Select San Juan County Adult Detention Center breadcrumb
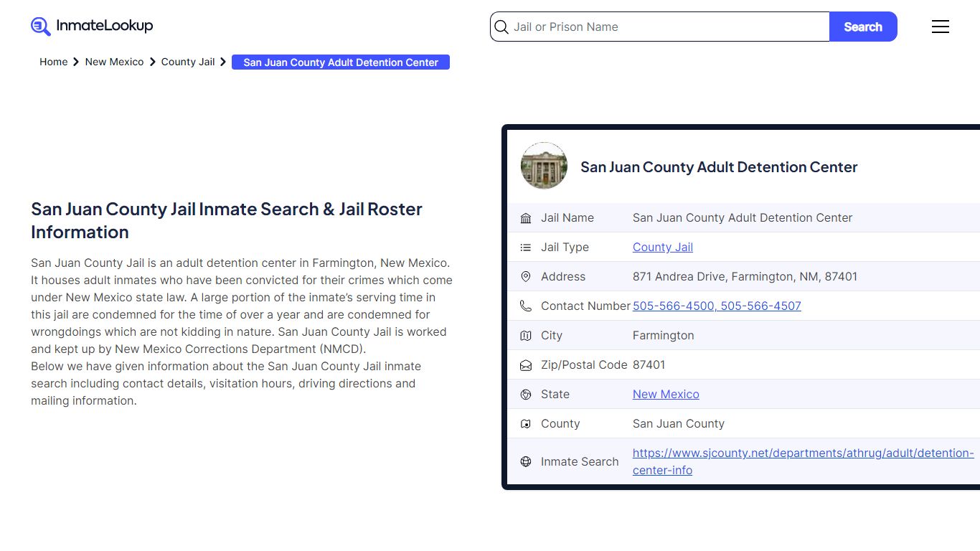 pos(341,62)
